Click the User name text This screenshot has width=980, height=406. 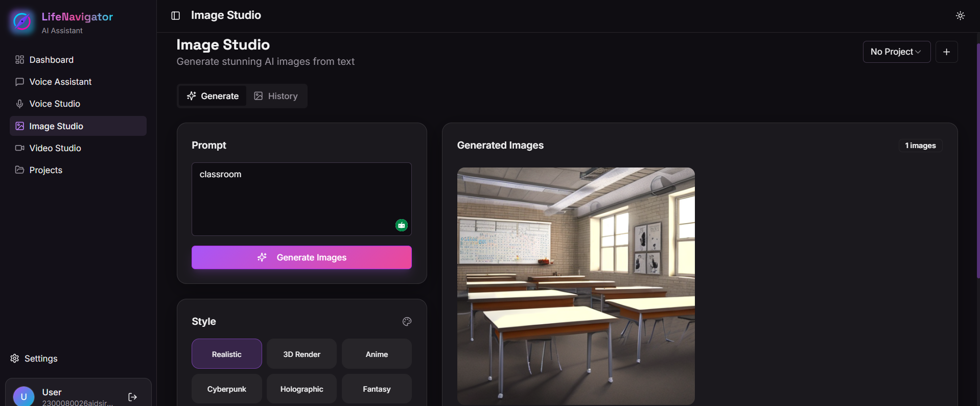[52, 392]
